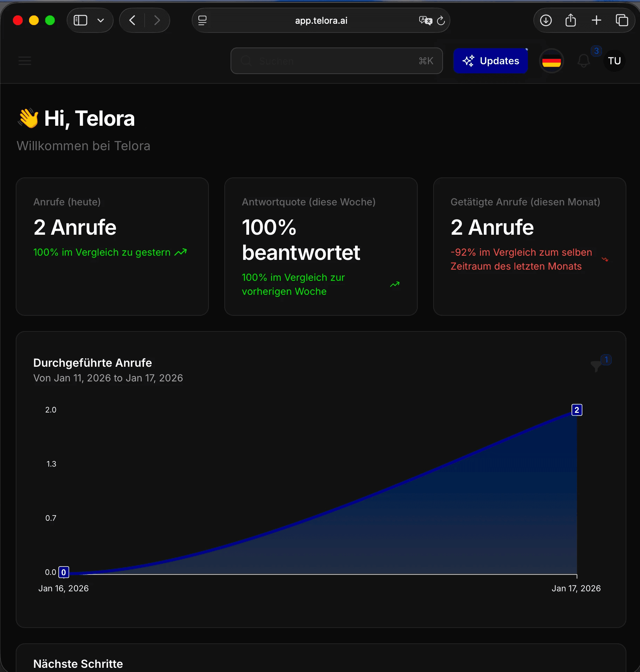
Task: Open the hamburger menu icon
Action: (25, 61)
